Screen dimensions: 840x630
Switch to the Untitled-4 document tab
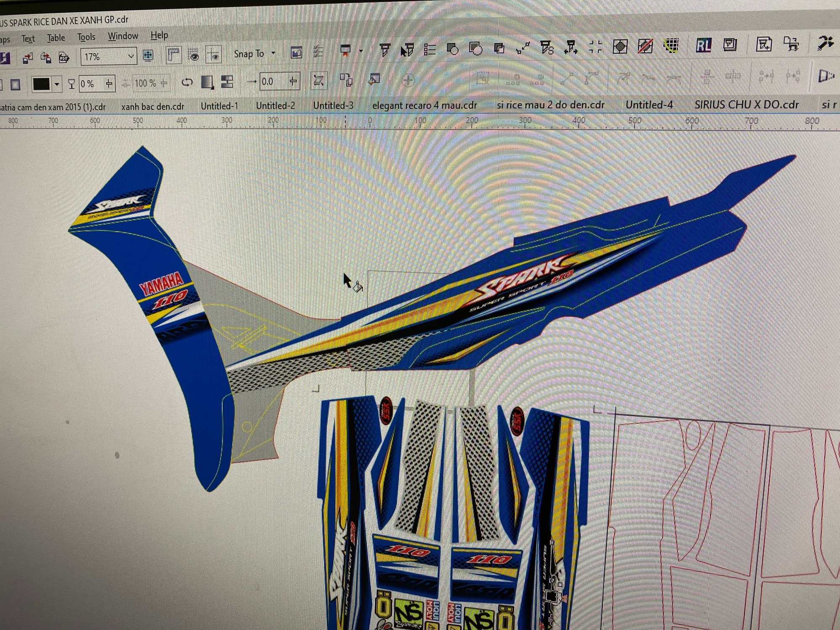649,105
